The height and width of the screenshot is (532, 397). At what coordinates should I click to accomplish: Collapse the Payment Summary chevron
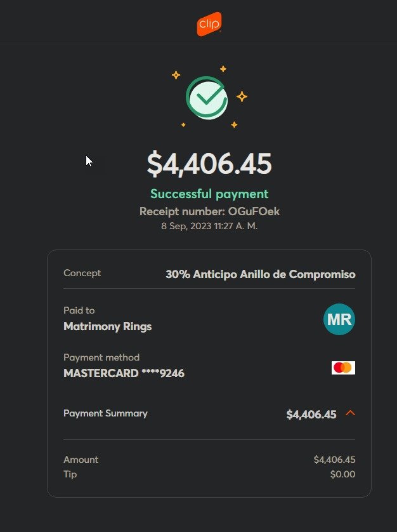click(350, 413)
